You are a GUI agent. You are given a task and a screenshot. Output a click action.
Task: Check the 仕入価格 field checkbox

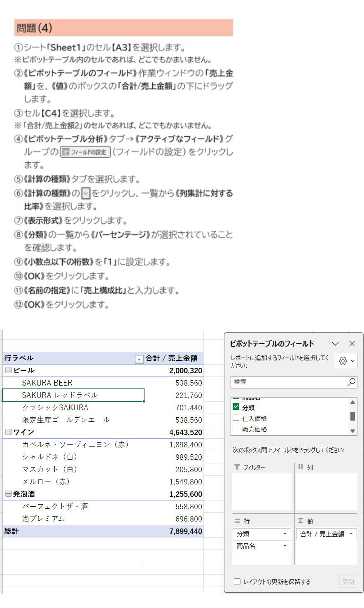[x=236, y=418]
